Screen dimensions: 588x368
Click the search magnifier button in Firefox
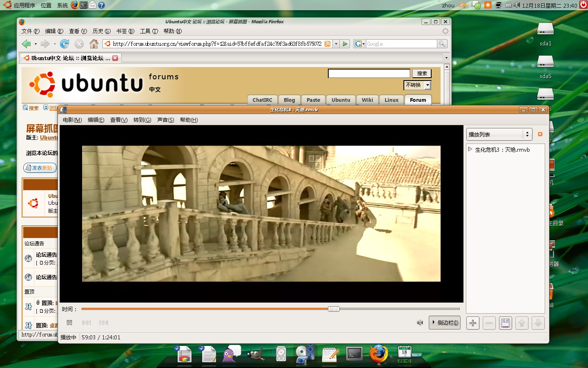(x=442, y=44)
